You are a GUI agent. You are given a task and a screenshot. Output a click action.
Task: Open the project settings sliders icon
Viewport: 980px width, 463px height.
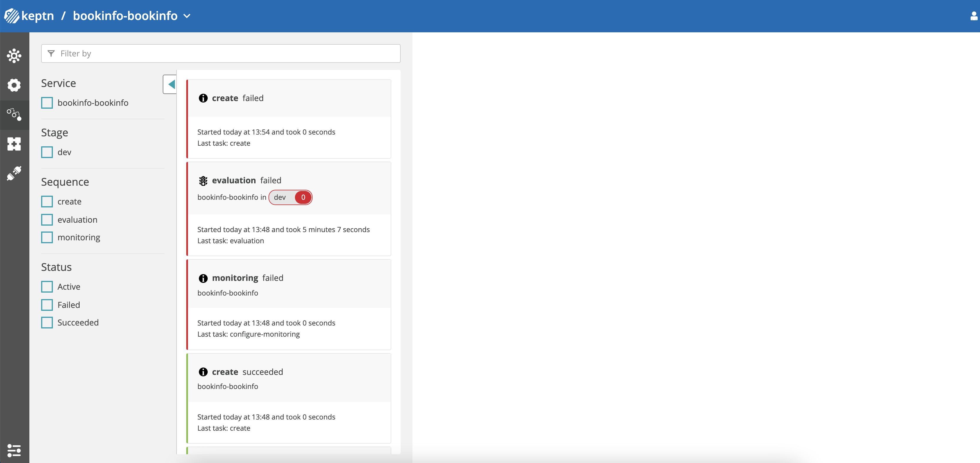click(x=14, y=450)
